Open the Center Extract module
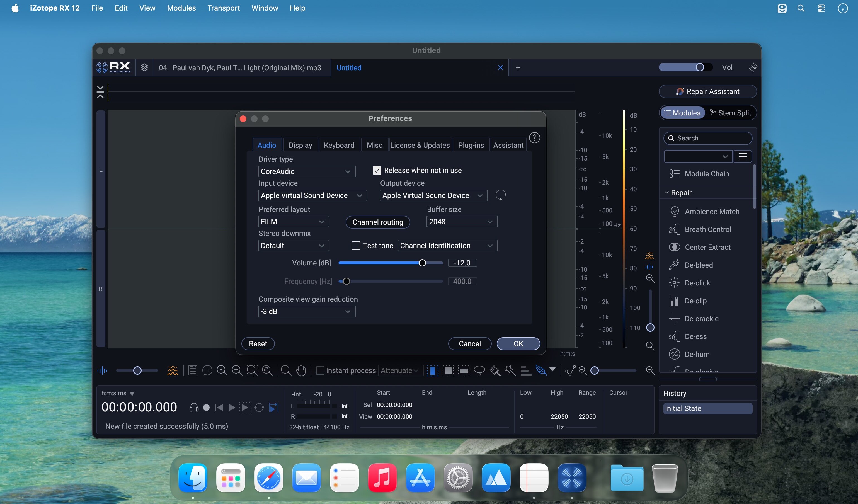The image size is (858, 504). [707, 247]
